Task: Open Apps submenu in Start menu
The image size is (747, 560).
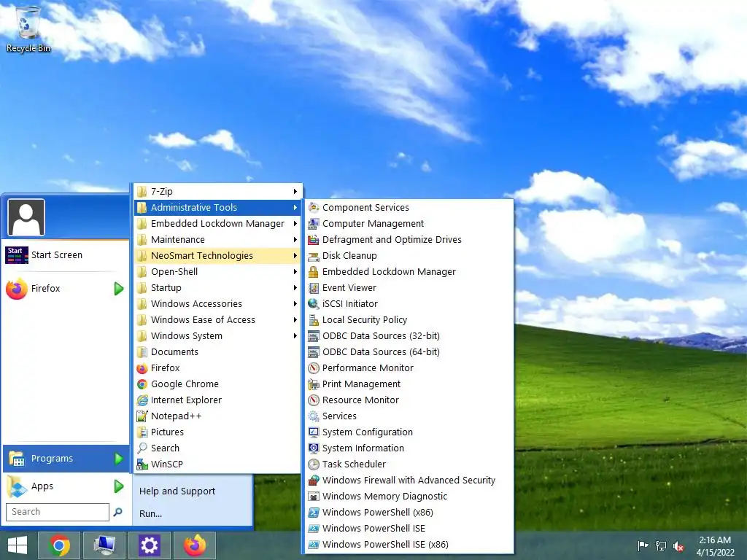Action: pyautogui.click(x=66, y=486)
